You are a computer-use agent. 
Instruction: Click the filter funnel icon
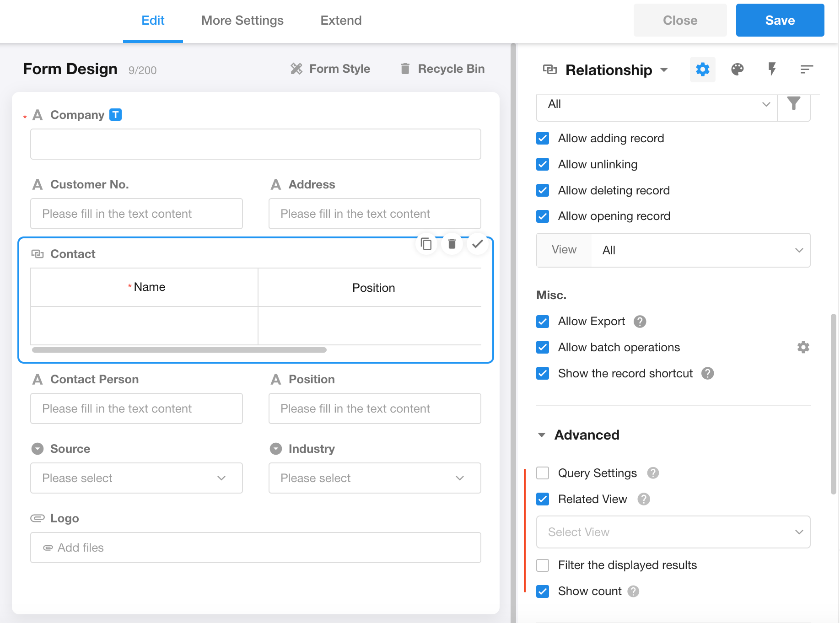tap(793, 104)
